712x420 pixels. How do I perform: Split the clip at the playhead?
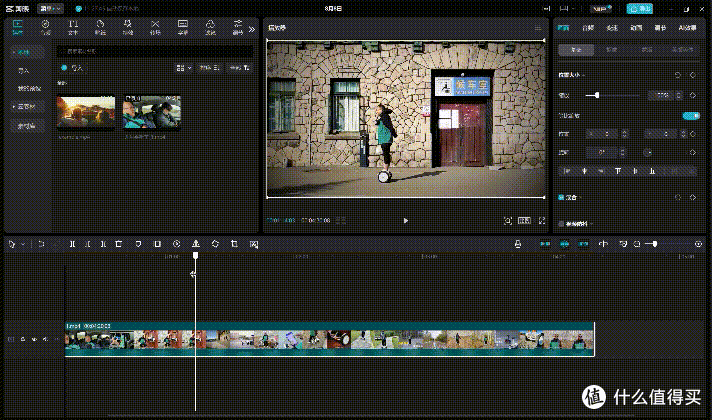point(72,244)
